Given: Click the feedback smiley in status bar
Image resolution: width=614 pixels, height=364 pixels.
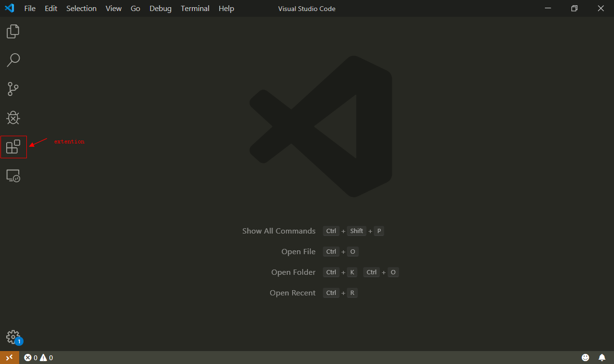Looking at the screenshot, I should tap(585, 357).
